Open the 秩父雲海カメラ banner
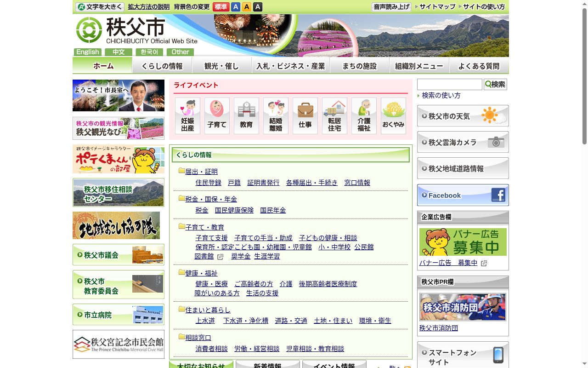588x368 pixels. [x=463, y=142]
